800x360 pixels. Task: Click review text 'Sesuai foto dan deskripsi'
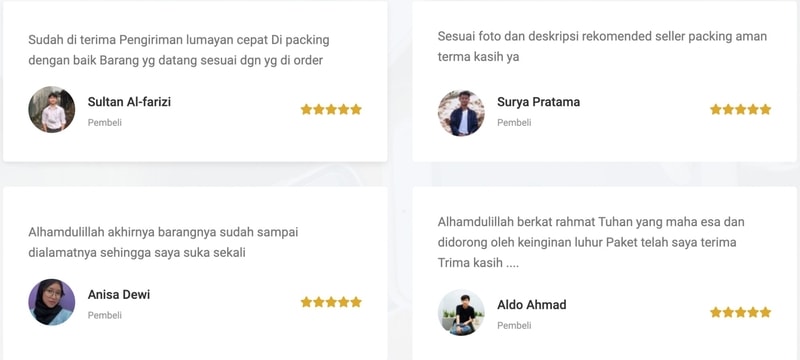click(602, 46)
